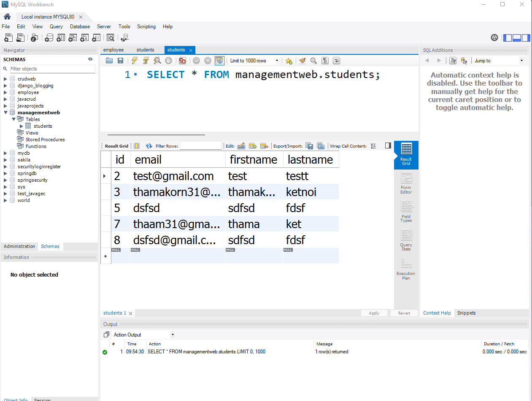
Task: Expand the students table node
Action: pyautogui.click(x=22, y=126)
